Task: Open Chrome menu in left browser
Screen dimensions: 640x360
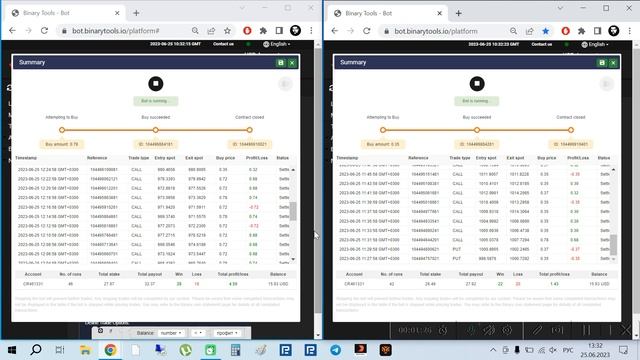Action: [311, 31]
